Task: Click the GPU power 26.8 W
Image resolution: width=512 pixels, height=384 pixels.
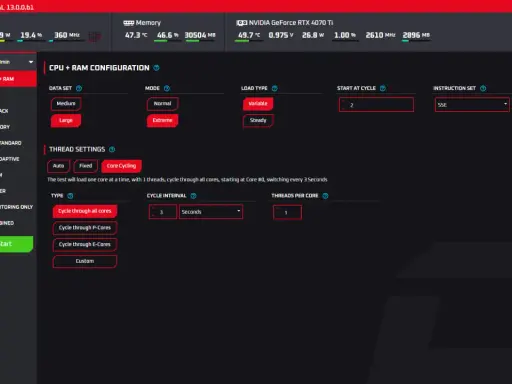Action: tap(313, 35)
